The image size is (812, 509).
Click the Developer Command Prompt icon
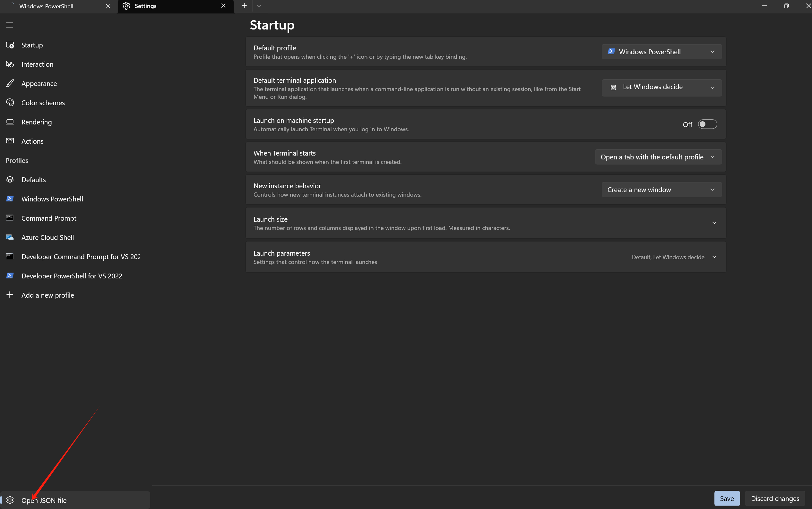point(10,256)
